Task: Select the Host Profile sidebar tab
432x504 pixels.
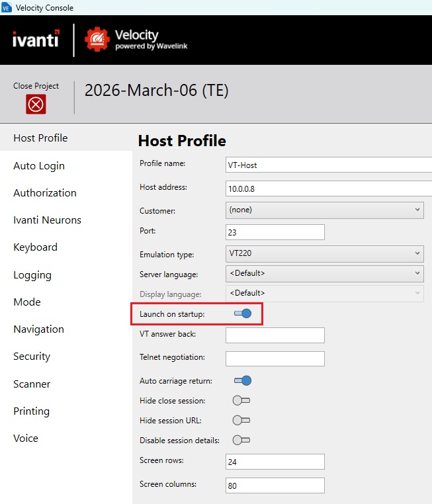Action: tap(66, 138)
